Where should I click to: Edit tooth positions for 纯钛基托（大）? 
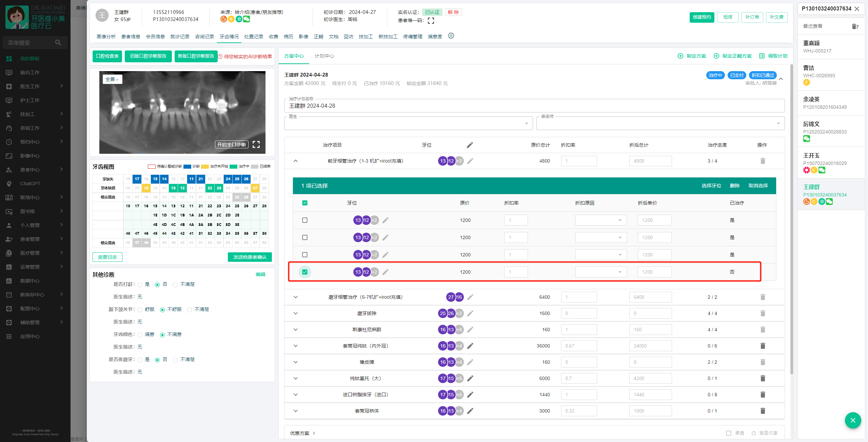[470, 378]
